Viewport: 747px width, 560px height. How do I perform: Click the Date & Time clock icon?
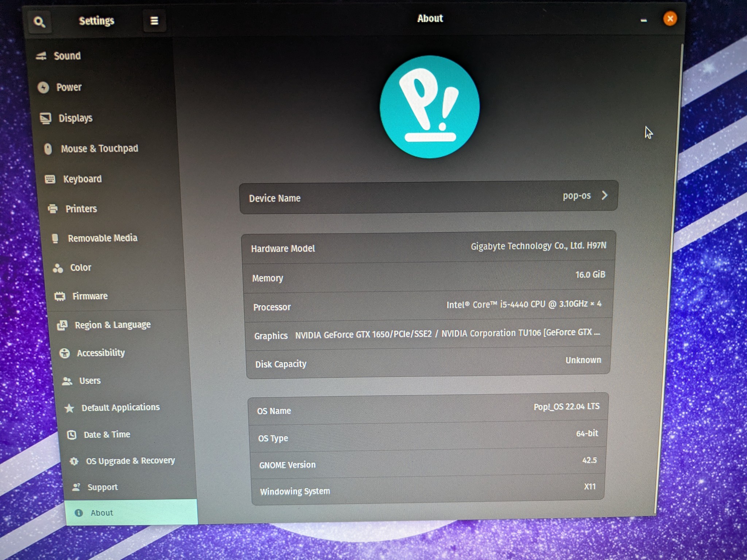(x=72, y=435)
